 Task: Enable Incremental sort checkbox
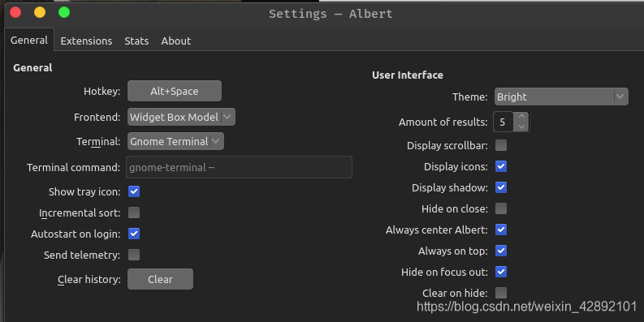click(x=134, y=213)
